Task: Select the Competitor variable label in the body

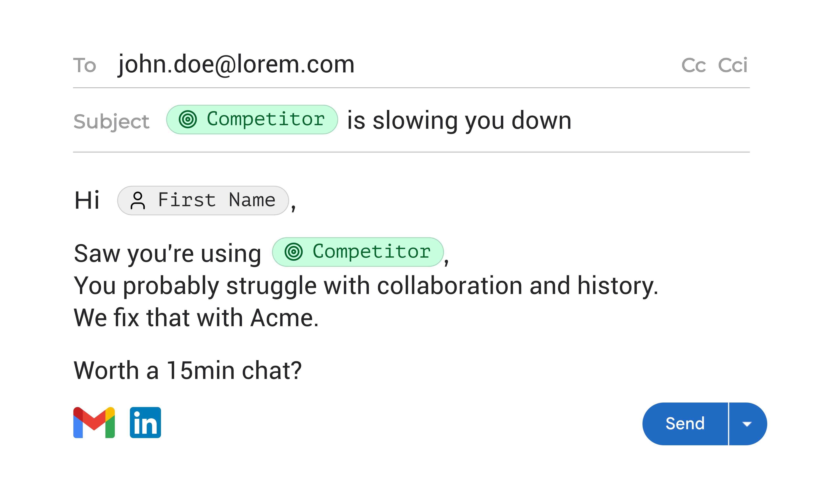Action: (371, 252)
